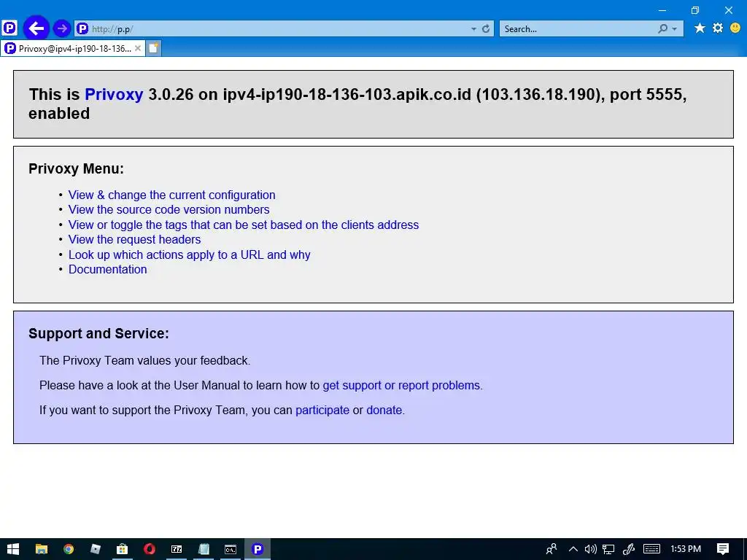Screen dimensions: 747x560
Task: Click the magnifier search icon
Action: point(662,28)
